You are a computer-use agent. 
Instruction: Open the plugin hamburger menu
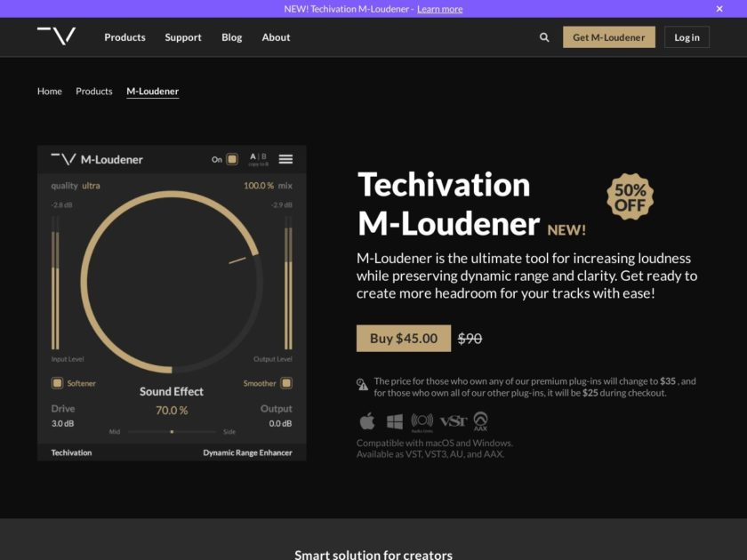[285, 159]
